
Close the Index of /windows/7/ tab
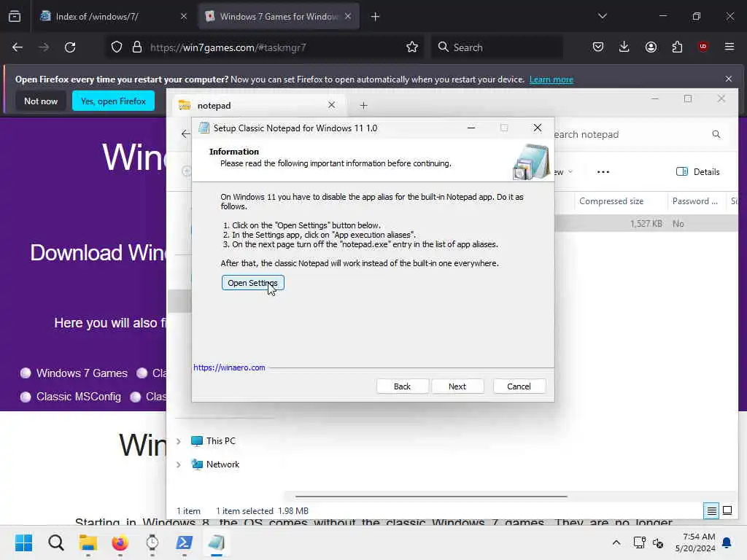pos(184,17)
